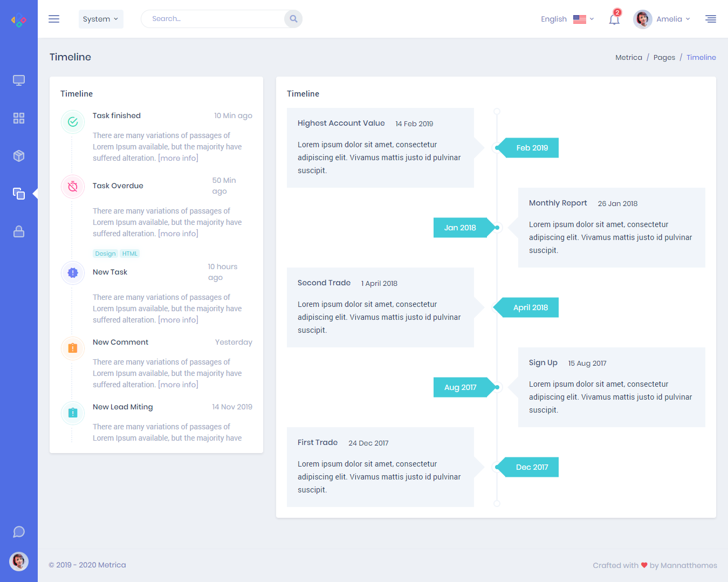Focus the Search input field
728x582 pixels.
click(213, 19)
